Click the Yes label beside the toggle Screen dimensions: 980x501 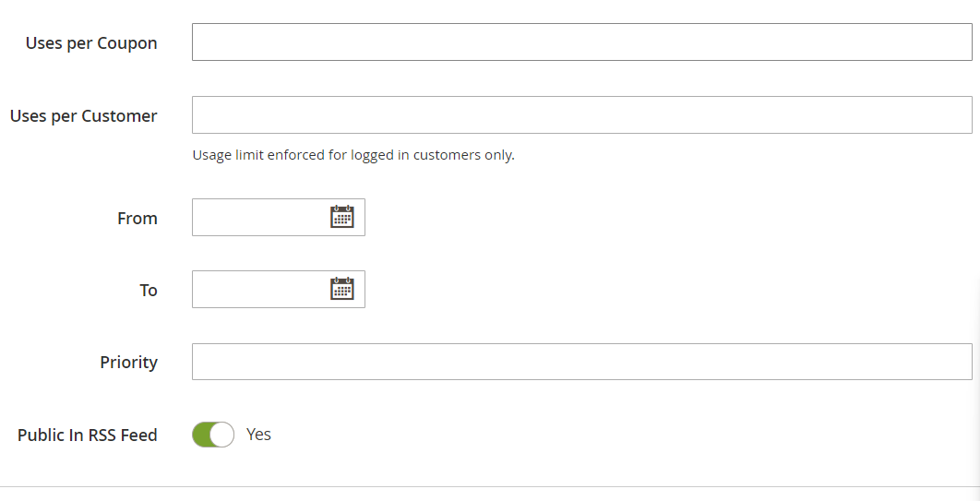tap(258, 435)
